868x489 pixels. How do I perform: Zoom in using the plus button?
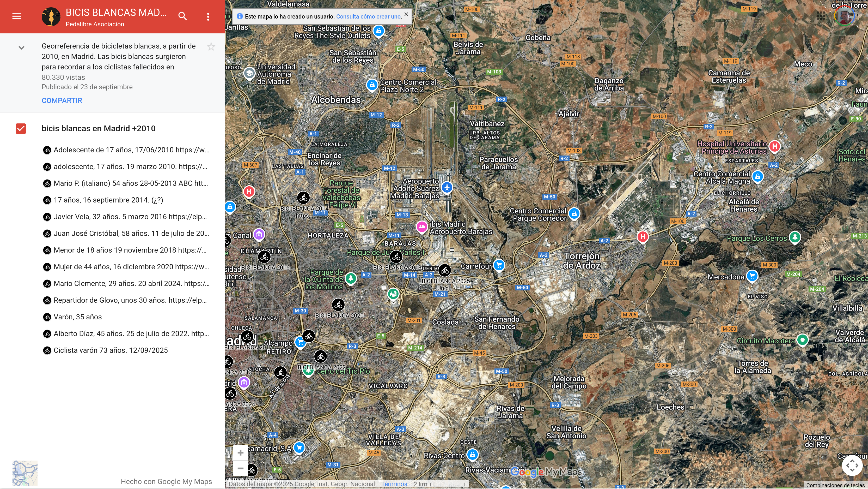(240, 452)
